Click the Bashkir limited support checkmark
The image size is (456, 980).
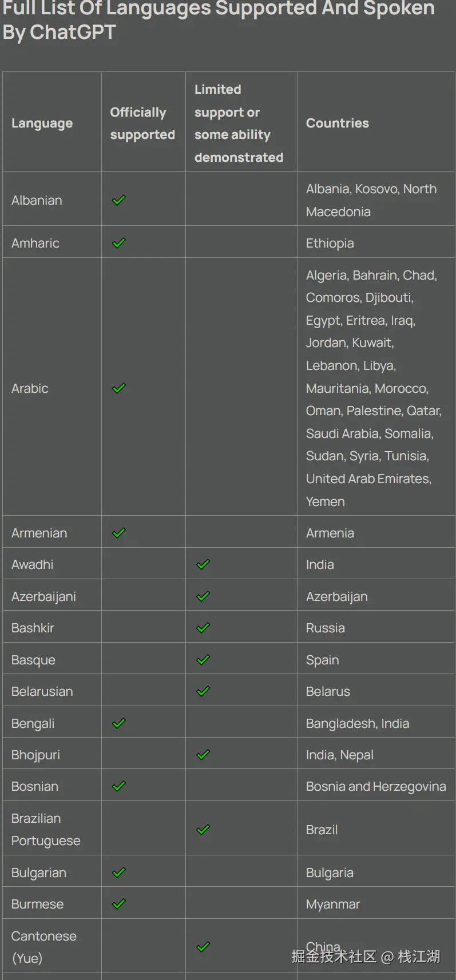[x=203, y=628]
